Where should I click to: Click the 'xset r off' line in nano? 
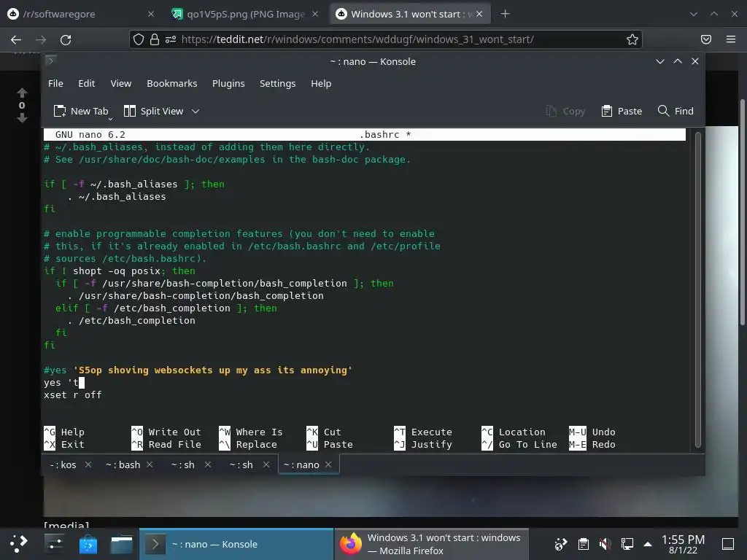tap(72, 394)
